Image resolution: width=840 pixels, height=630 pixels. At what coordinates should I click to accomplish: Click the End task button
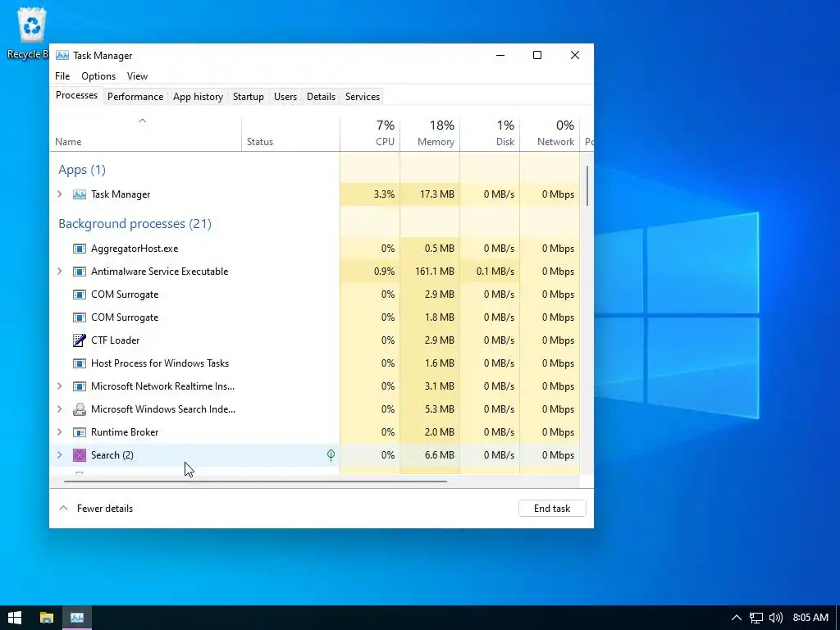[x=552, y=509]
